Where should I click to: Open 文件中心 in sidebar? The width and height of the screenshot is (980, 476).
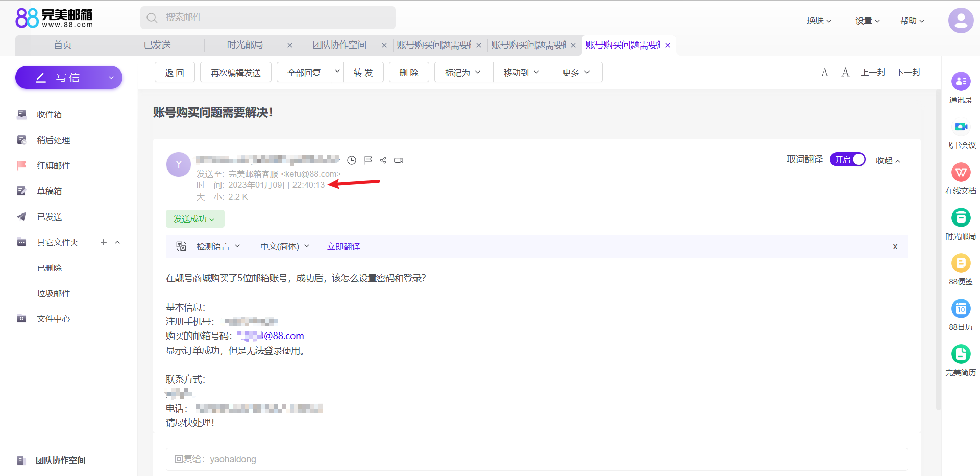click(53, 319)
